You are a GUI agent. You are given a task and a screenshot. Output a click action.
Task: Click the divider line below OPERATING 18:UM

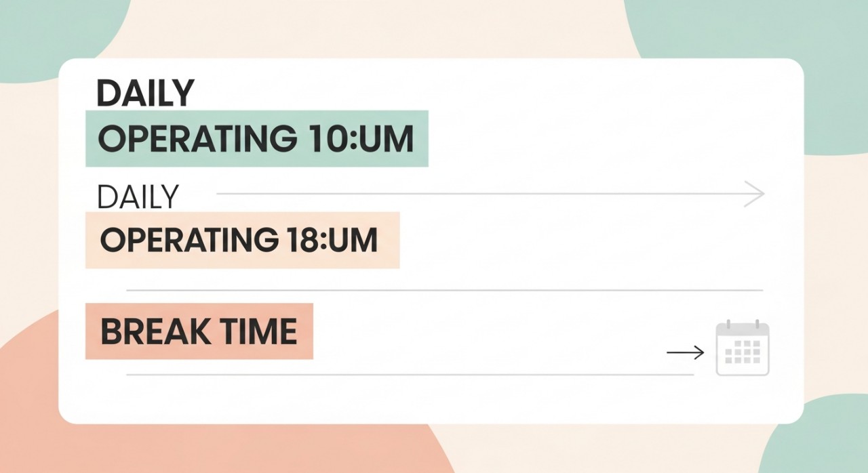[x=444, y=290]
